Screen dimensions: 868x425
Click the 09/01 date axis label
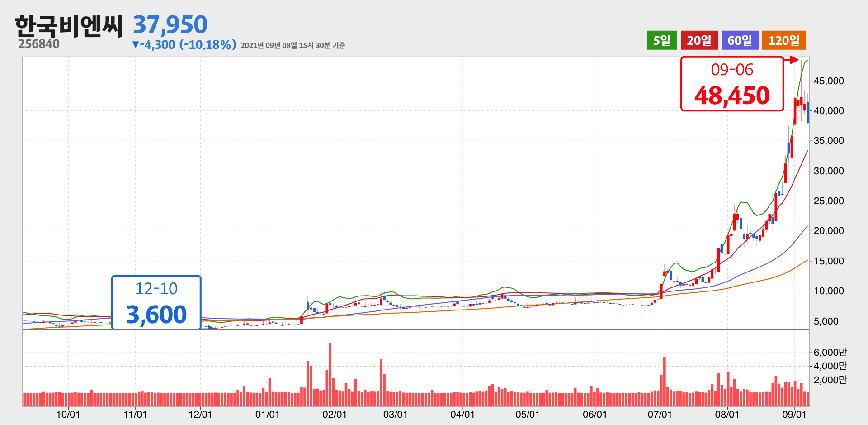pyautogui.click(x=794, y=415)
